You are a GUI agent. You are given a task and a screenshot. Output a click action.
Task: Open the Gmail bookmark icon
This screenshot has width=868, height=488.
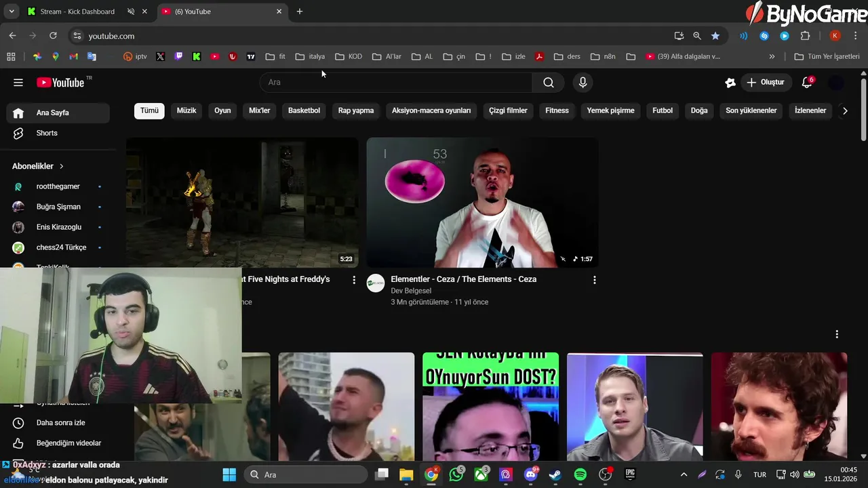74,57
